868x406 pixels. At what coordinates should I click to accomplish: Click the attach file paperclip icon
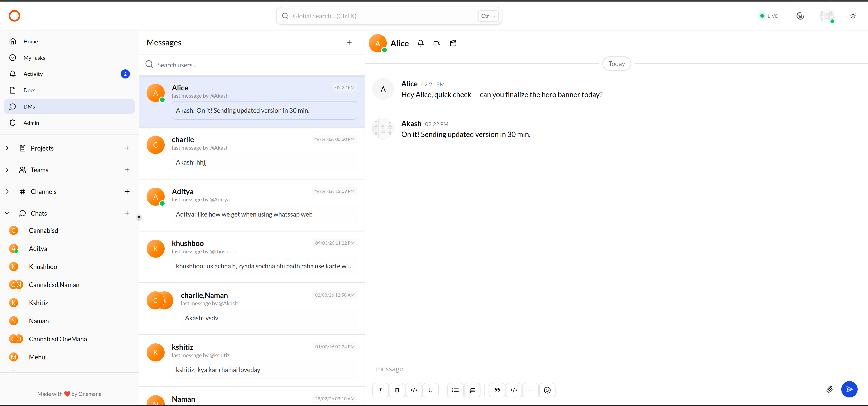tap(829, 389)
